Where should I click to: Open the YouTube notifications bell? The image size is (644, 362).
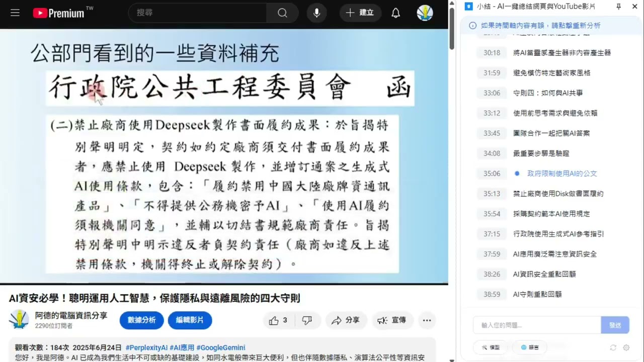pos(396,13)
